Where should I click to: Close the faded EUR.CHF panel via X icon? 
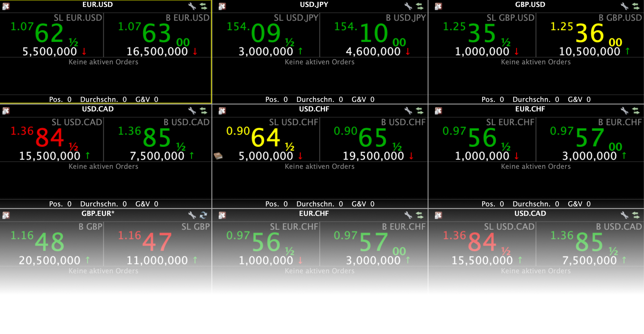coord(222,215)
